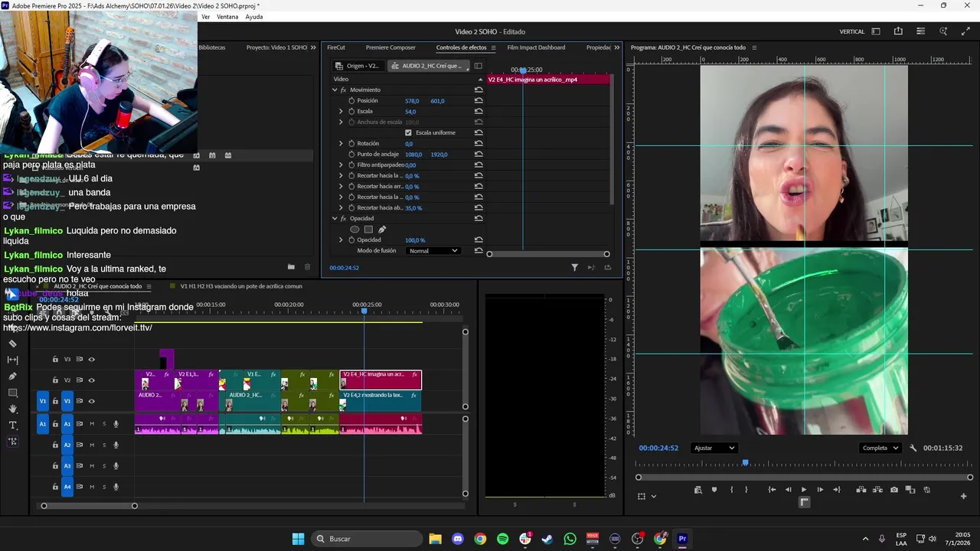The image size is (980, 551).
Task: Open the Completa playback resolution dropdown
Action: click(880, 448)
